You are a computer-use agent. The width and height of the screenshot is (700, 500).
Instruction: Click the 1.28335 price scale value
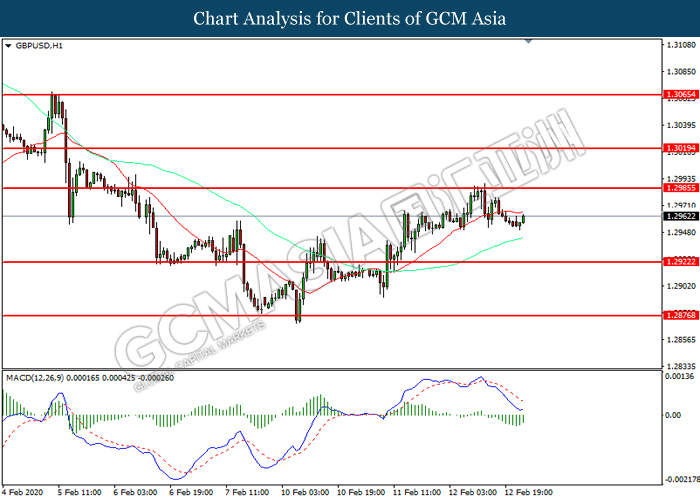[681, 366]
